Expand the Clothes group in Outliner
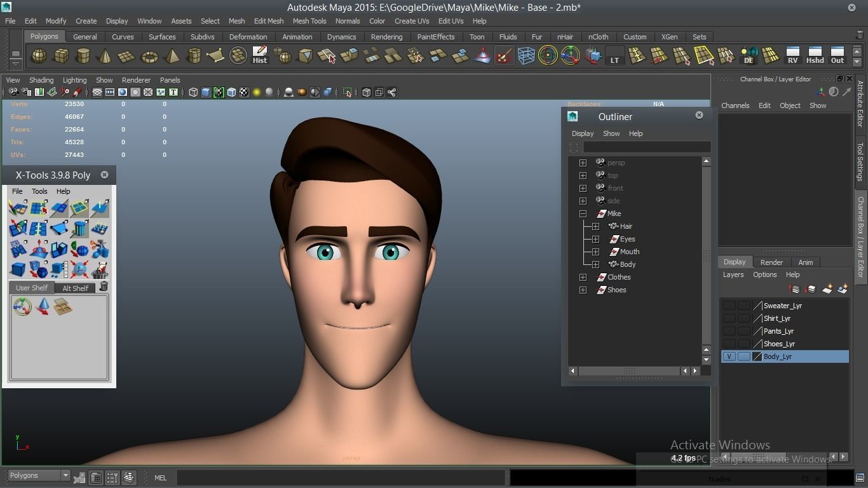868x488 pixels. point(583,277)
